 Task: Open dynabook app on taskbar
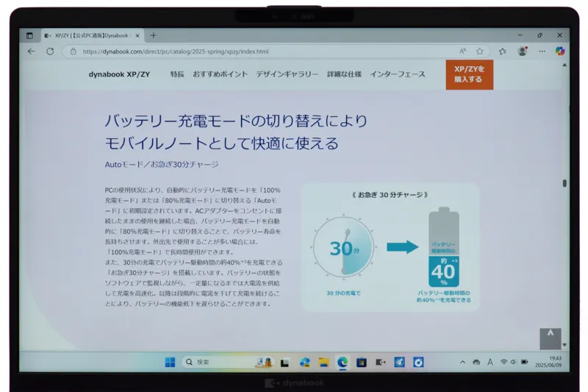pyautogui.click(x=380, y=362)
